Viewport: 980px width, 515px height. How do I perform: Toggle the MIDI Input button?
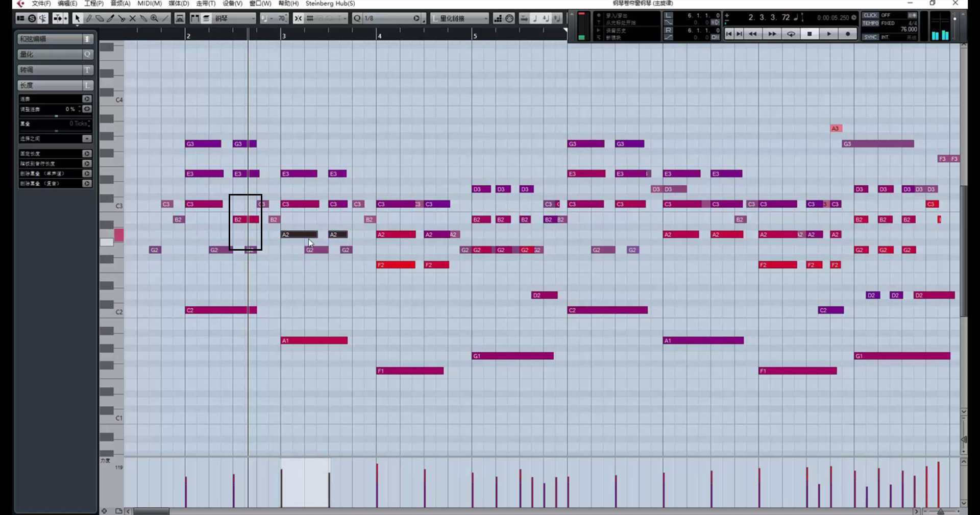[509, 18]
